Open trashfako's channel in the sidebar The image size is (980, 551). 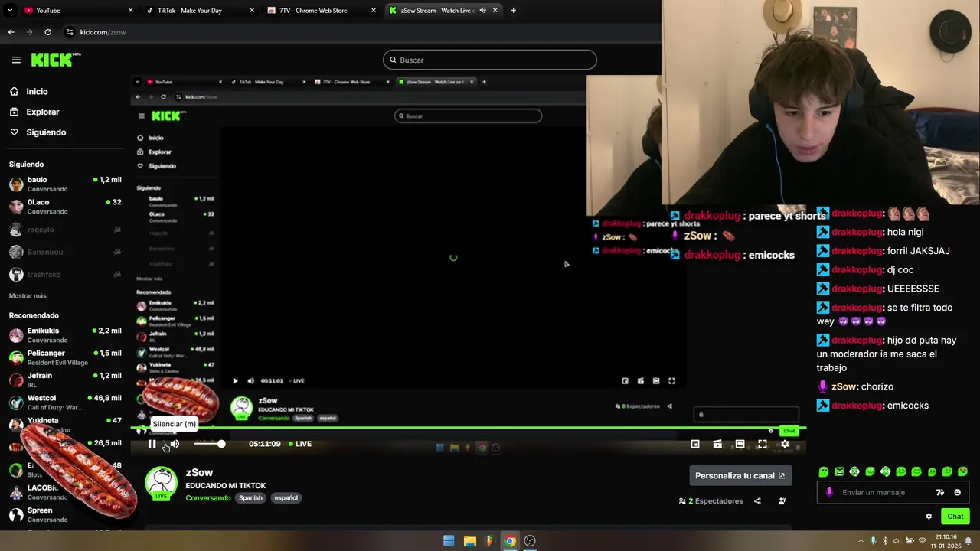pos(65,274)
